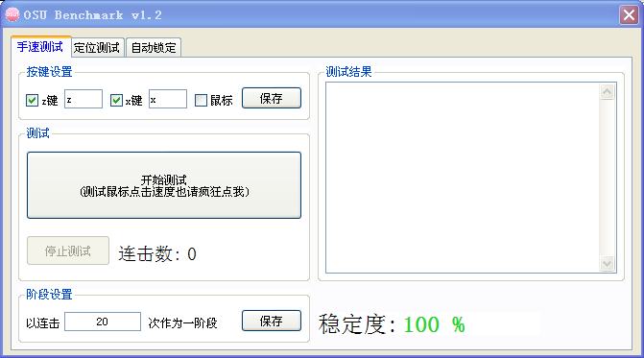Open the 定位测试 tab
The image size is (644, 358).
pyautogui.click(x=97, y=48)
